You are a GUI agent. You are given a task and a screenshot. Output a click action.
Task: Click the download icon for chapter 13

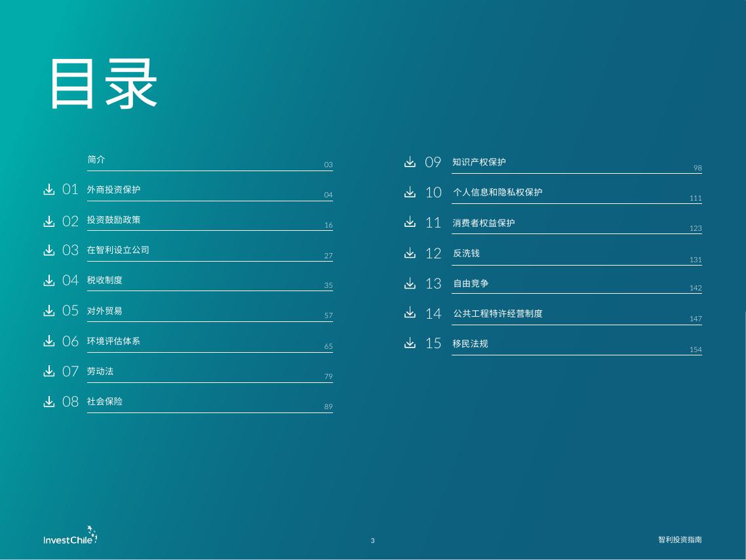coord(410,283)
